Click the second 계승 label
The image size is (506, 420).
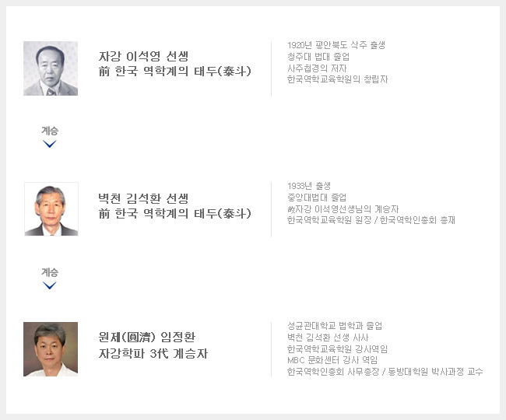point(50,272)
